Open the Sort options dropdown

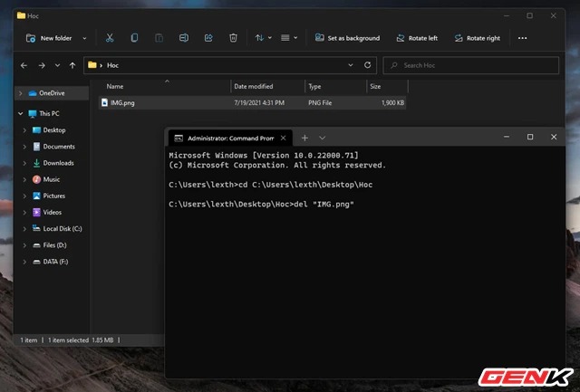(263, 38)
